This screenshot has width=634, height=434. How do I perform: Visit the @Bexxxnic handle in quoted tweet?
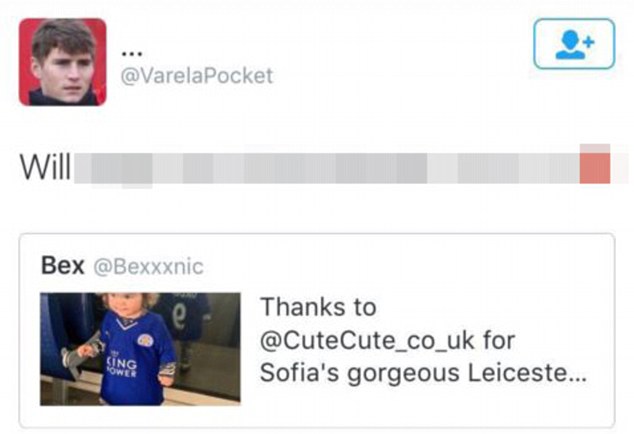(148, 266)
